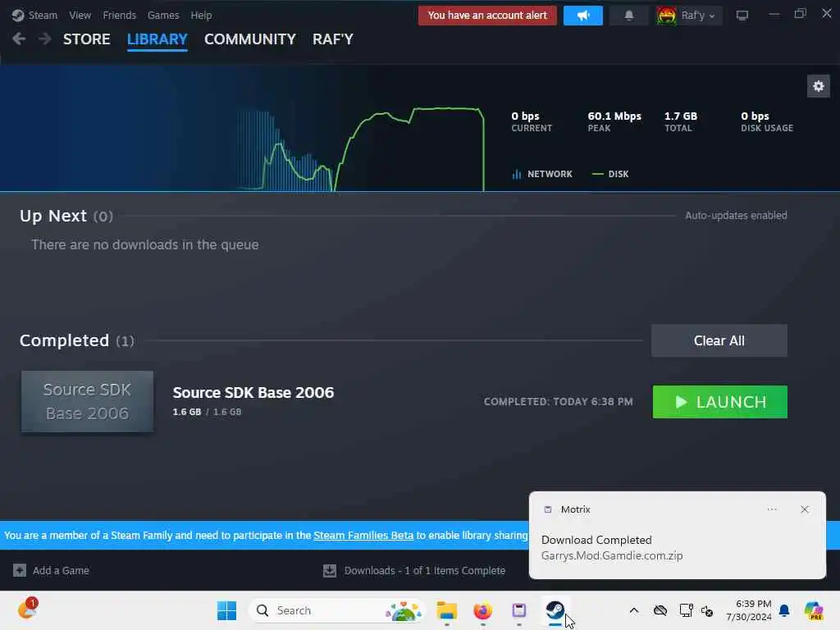
Task: Open the Friends menu
Action: point(120,15)
